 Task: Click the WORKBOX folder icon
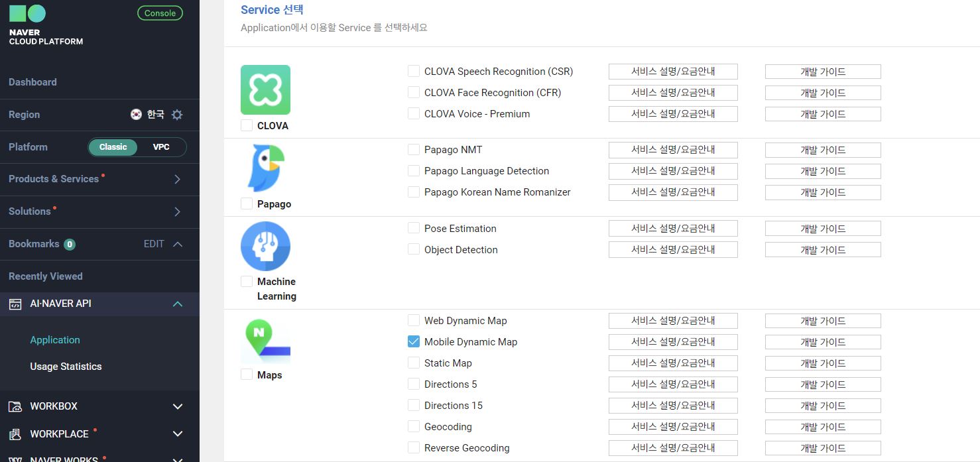coord(15,406)
